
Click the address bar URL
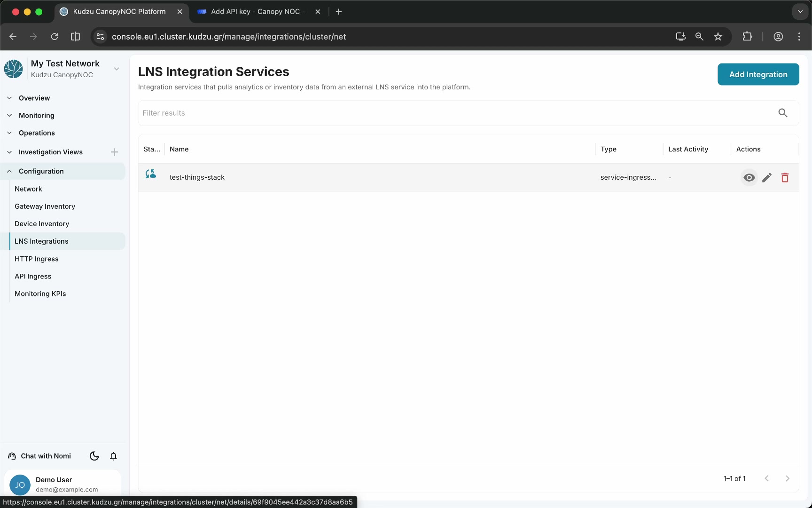coord(229,37)
